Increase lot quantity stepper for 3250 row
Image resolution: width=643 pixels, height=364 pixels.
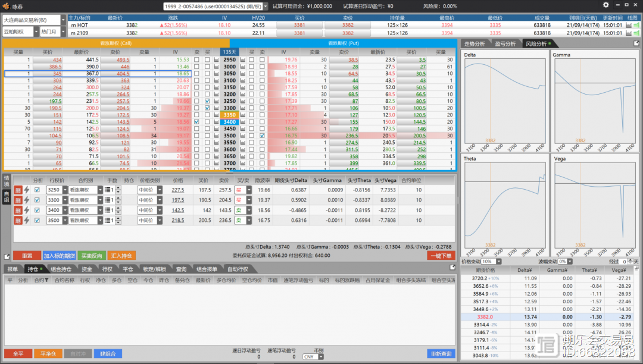click(x=118, y=188)
